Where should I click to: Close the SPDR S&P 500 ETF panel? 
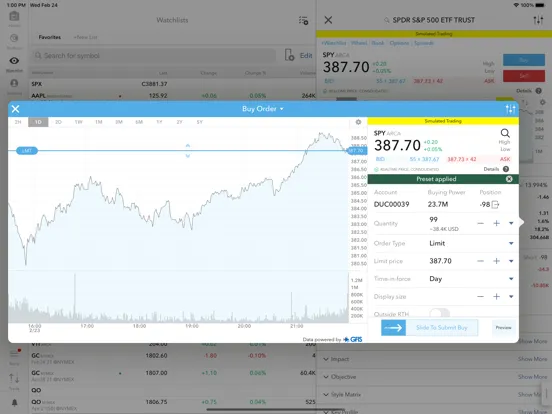328,20
